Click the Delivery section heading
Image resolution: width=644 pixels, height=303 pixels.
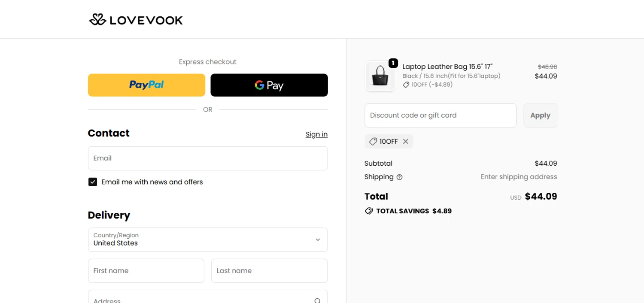pyautogui.click(x=109, y=215)
